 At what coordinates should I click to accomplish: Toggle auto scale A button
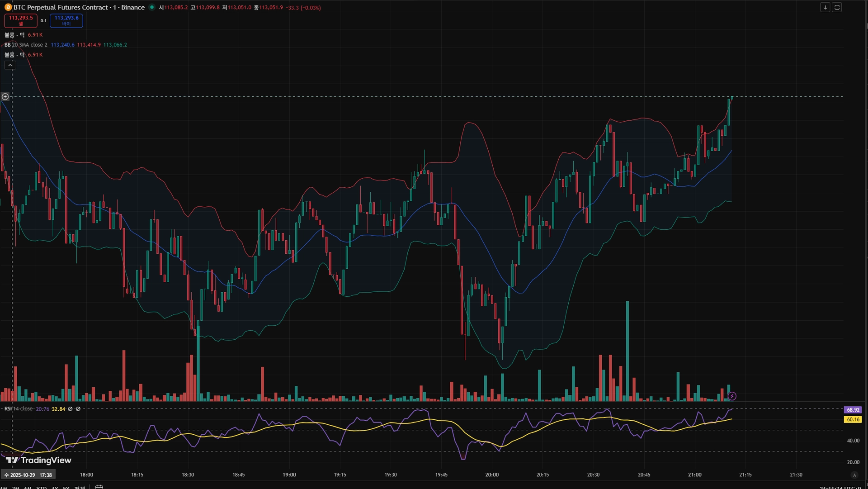854,475
